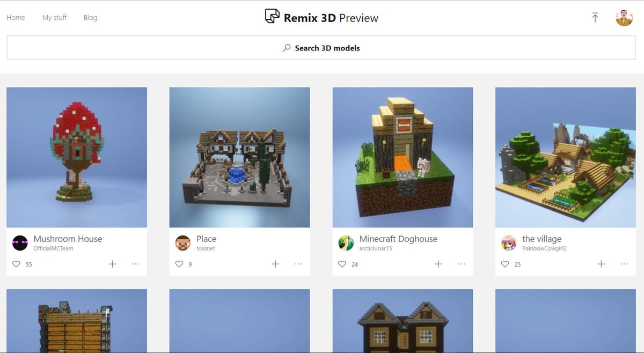The height and width of the screenshot is (353, 644).
Task: Click the Remix 3D logo icon
Action: (272, 16)
